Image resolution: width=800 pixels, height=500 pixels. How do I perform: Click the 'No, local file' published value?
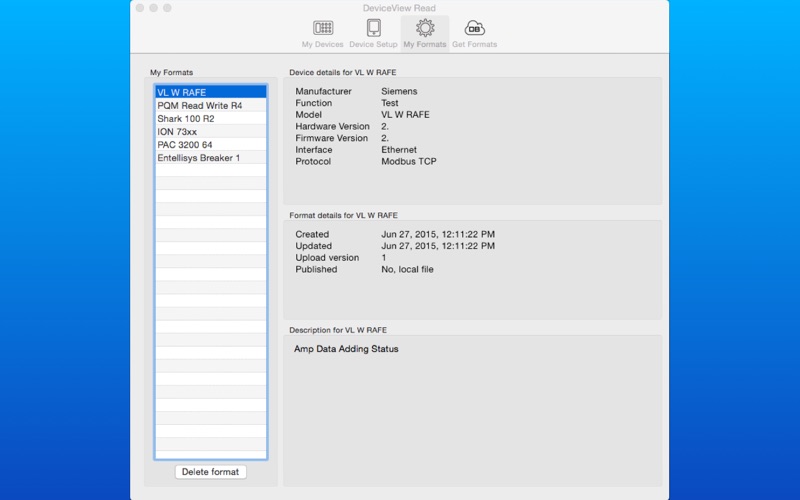(x=407, y=269)
